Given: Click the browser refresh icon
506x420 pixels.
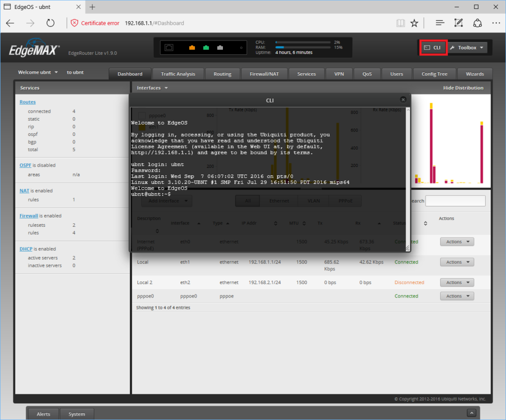Looking at the screenshot, I should (49, 23).
